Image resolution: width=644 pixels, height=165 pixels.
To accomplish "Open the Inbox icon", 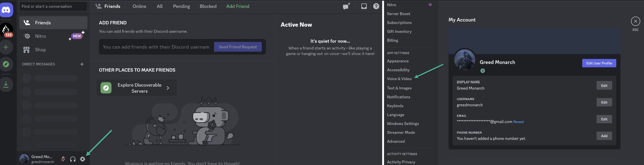I will pyautogui.click(x=364, y=6).
